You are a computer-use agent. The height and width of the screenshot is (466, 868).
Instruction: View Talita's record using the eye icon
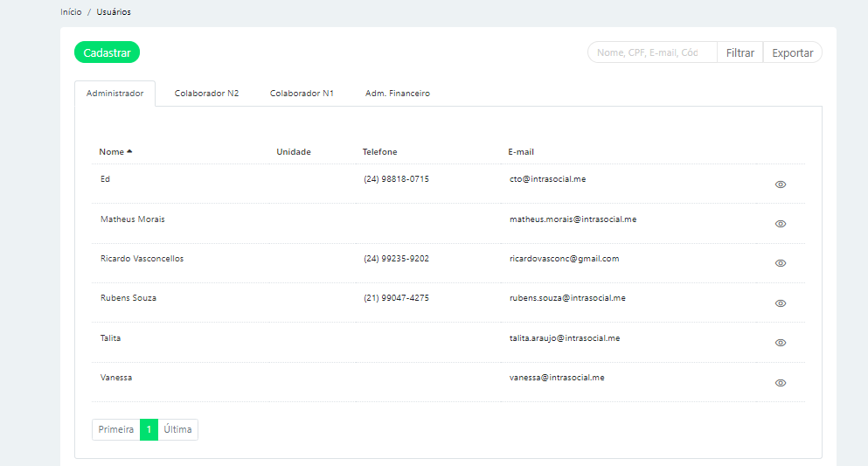(x=781, y=343)
